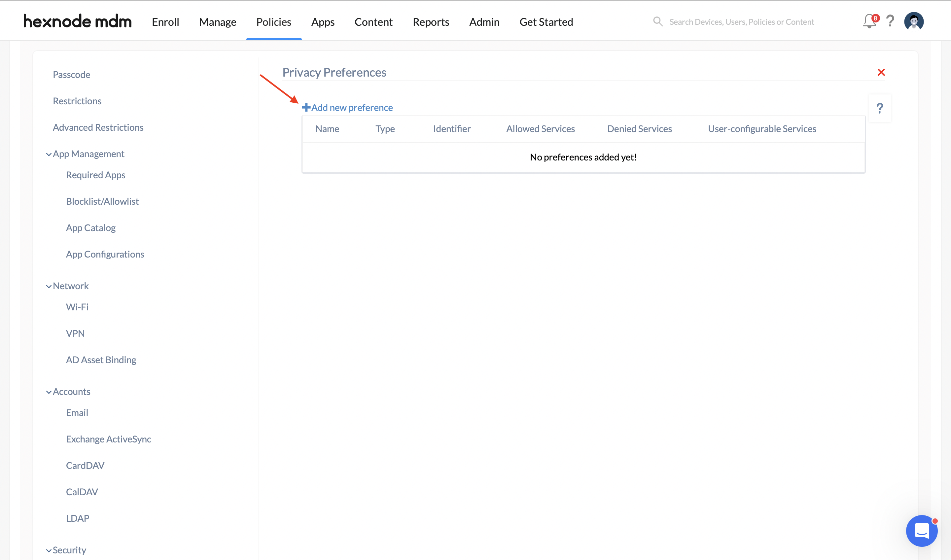This screenshot has width=951, height=560.
Task: Open the Reports tab
Action: (431, 22)
